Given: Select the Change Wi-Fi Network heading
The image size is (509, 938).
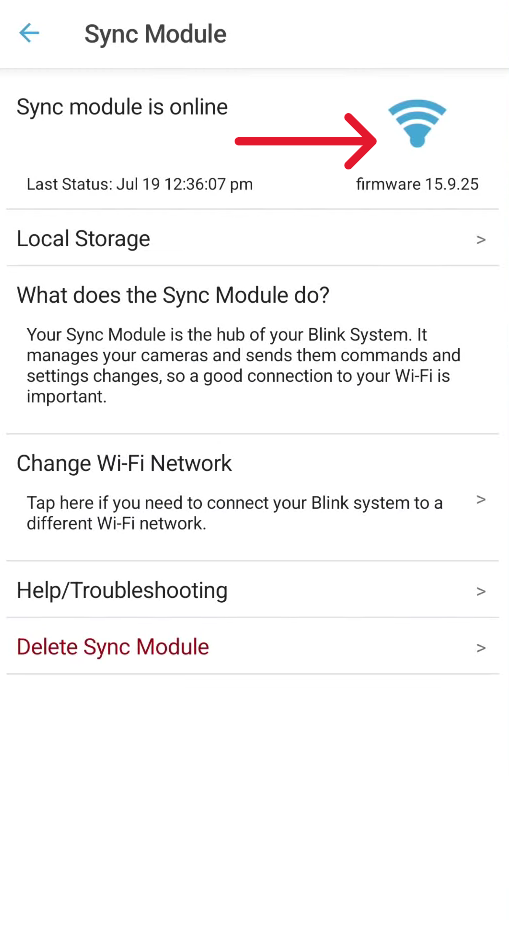Looking at the screenshot, I should [x=124, y=464].
